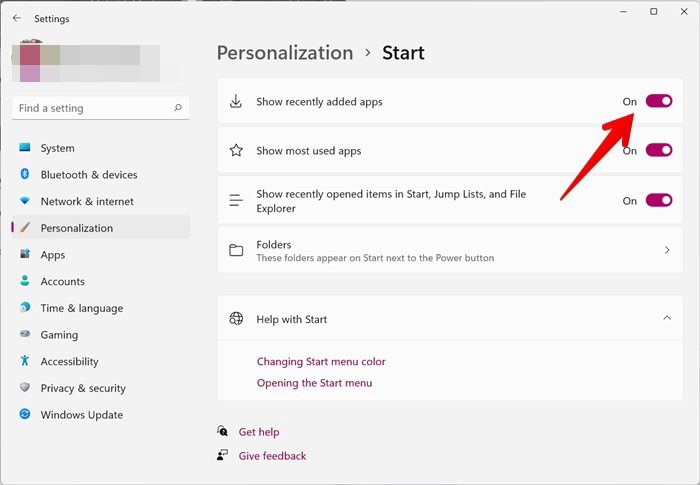Open Changing Start menu color link
The width and height of the screenshot is (700, 485).
(321, 361)
